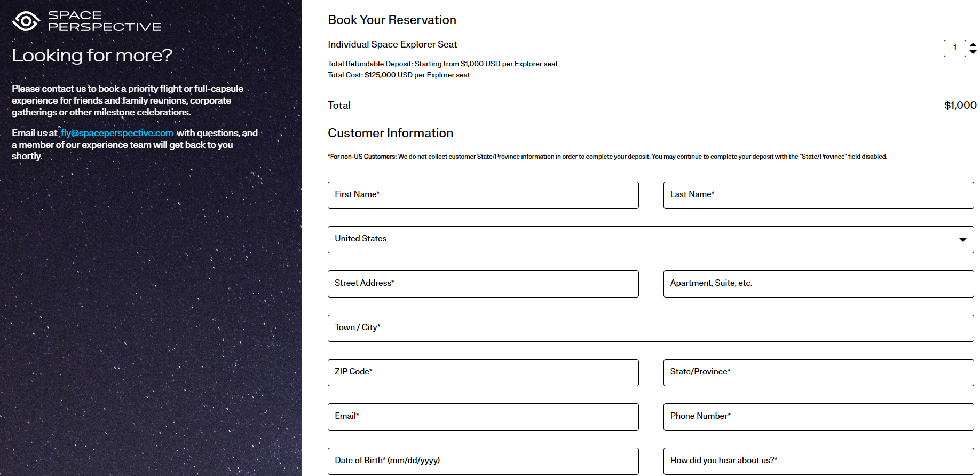Select the 'How did you hear about us?' field
Image resolution: width=980 pixels, height=476 pixels.
coord(818,461)
